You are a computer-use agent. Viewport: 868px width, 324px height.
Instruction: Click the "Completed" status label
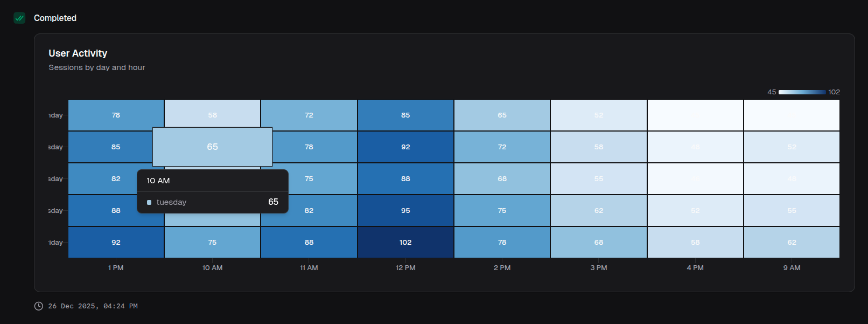click(55, 18)
